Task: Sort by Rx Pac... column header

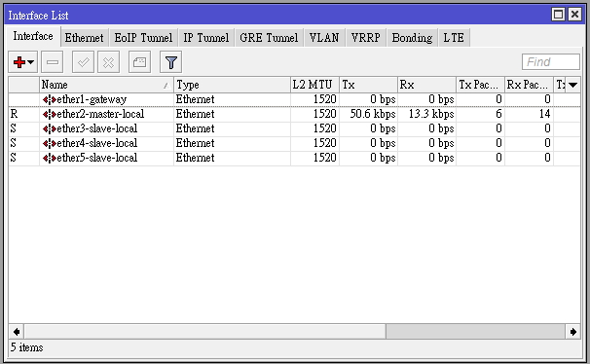Action: [529, 85]
